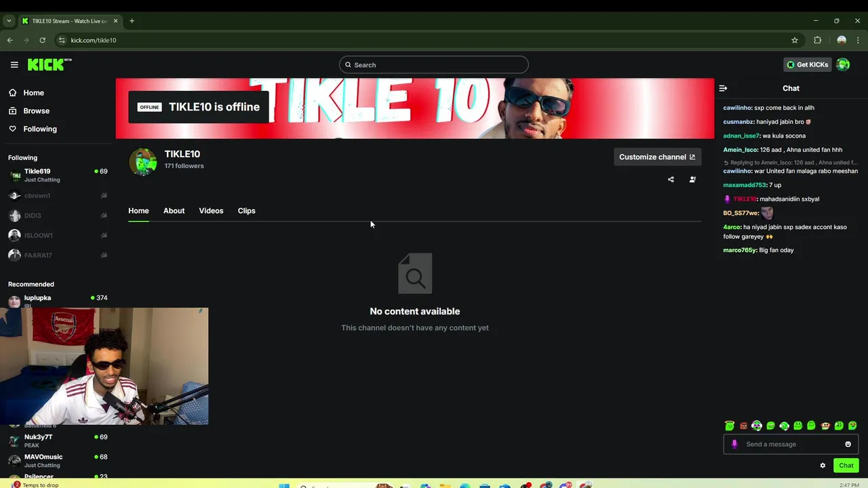Viewport: 868px width, 488px height.
Task: Reload the page
Action: click(x=42, y=40)
